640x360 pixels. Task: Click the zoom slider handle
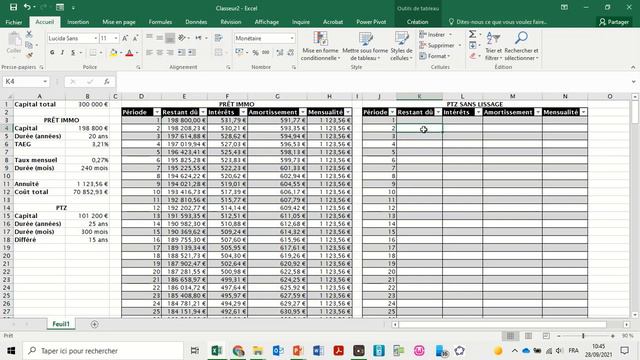coord(583,336)
